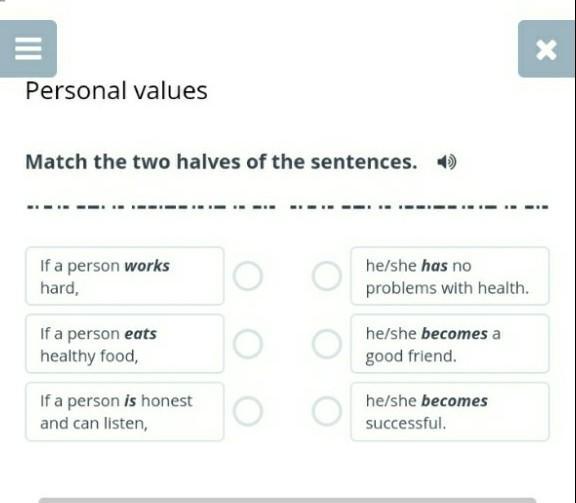Image resolution: width=576 pixels, height=503 pixels.
Task: Play the audio speaker icon beside instructions
Action: point(446,162)
